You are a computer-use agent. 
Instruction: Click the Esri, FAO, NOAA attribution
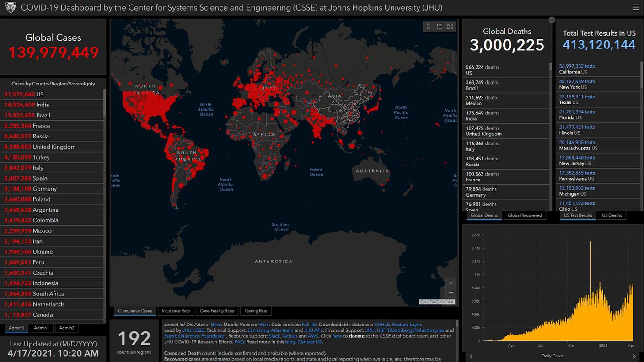pos(437,302)
